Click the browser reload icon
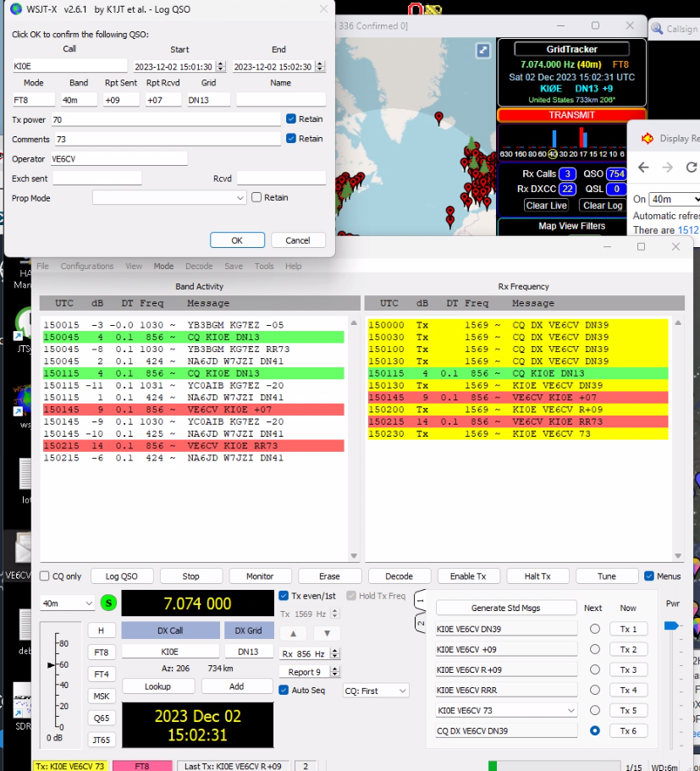700x771 pixels. point(691,167)
